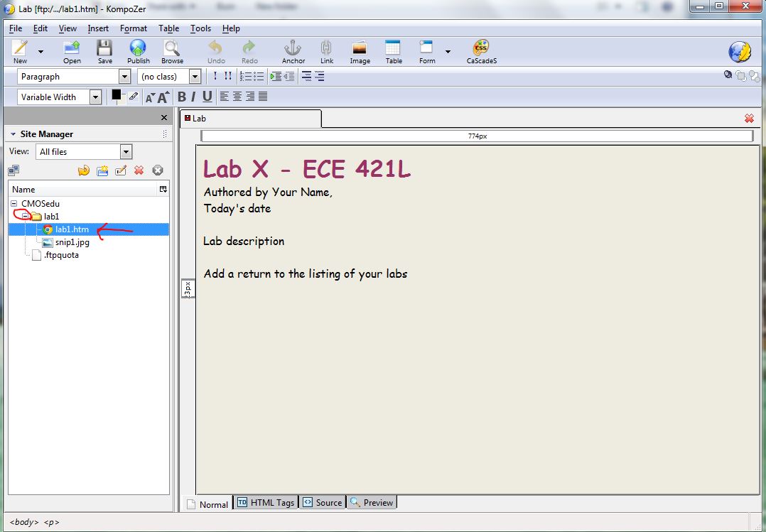Create a new page with the New icon
The width and height of the screenshot is (766, 532).
20,52
